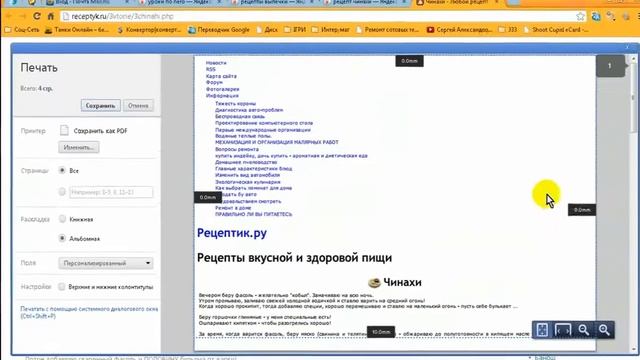Open the Интер.маг bookmark folder

(x=331, y=30)
